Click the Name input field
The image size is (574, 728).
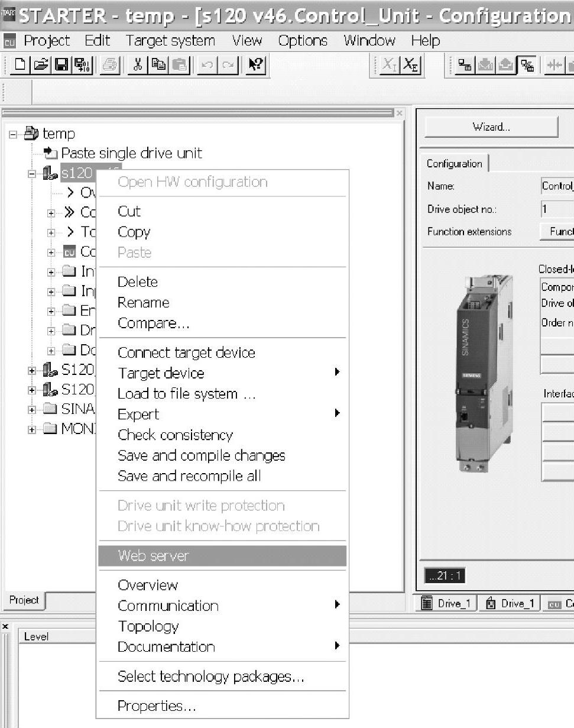pyautogui.click(x=557, y=186)
